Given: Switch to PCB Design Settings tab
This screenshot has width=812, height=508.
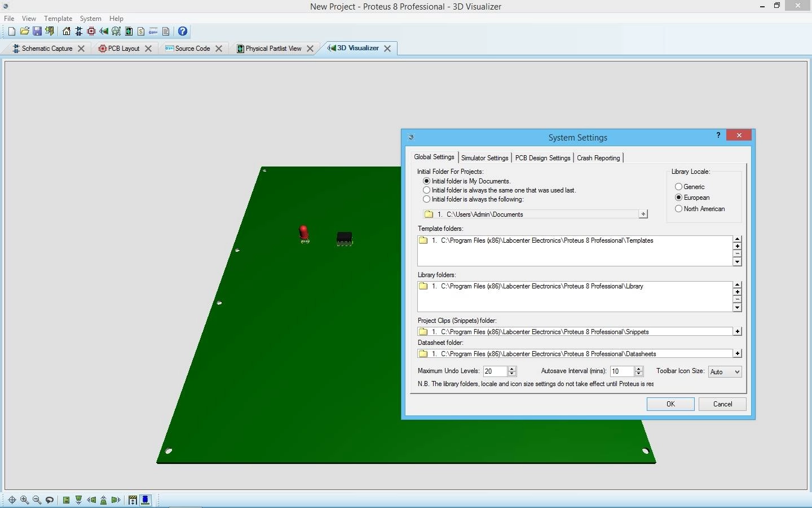Looking at the screenshot, I should point(542,158).
